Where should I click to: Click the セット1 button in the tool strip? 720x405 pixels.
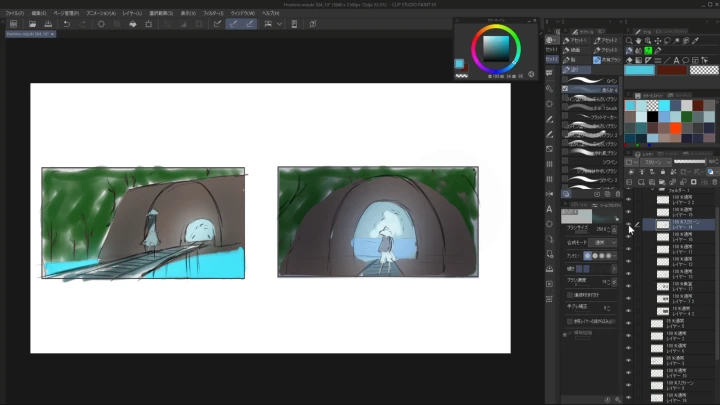pos(551,50)
